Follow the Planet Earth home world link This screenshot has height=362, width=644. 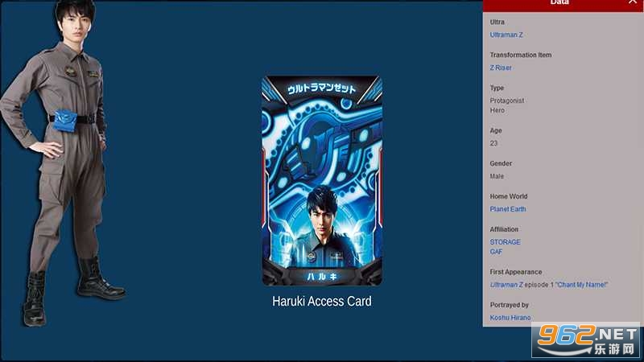pos(508,209)
